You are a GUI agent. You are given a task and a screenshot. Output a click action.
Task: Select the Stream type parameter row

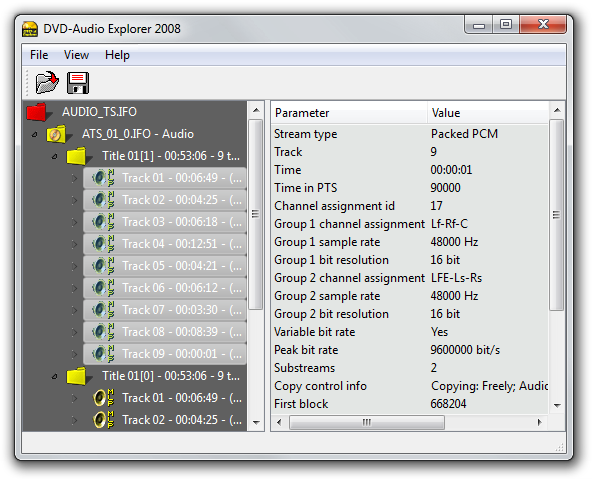coord(410,134)
